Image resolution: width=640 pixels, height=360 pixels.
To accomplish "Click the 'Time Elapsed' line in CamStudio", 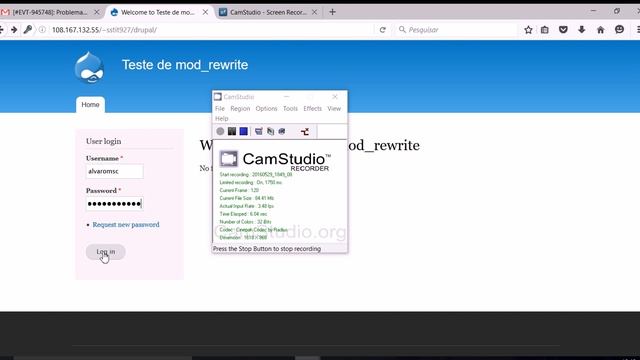I will (x=243, y=214).
